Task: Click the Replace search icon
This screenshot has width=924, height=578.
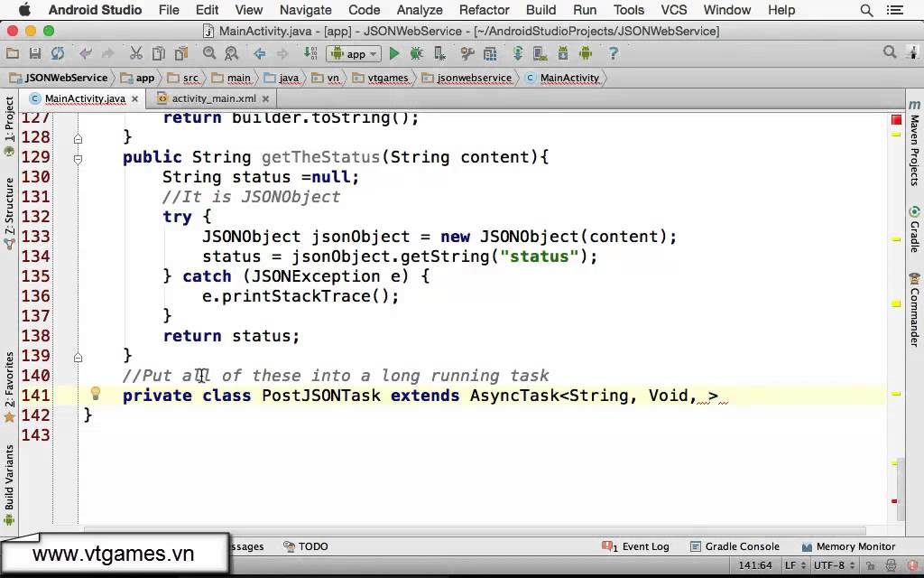Action: (x=232, y=53)
